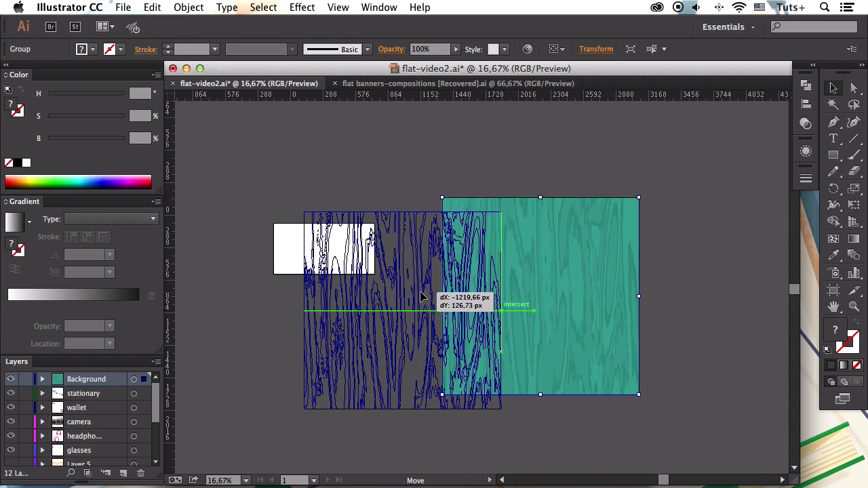868x488 pixels.
Task: Select the Type tool
Action: coord(833,138)
